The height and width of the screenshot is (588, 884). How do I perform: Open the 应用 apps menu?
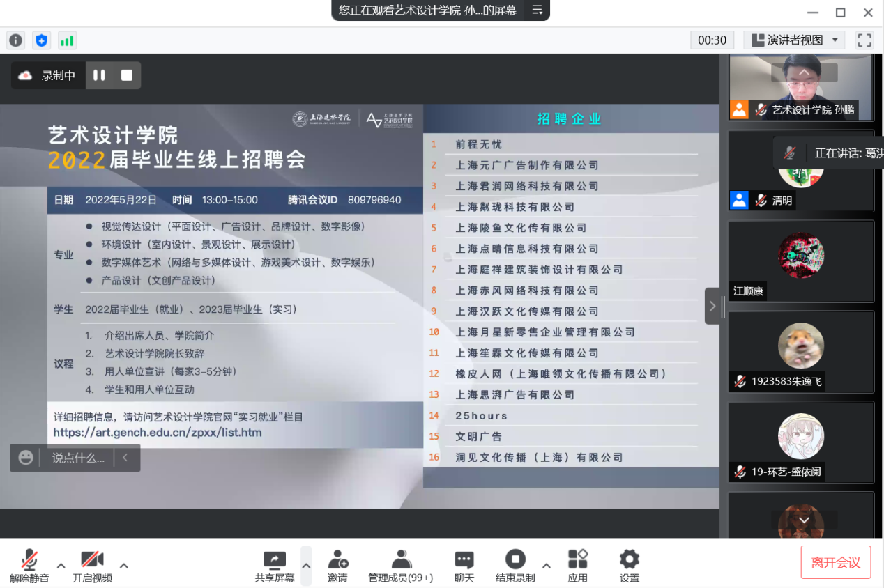coord(578,566)
